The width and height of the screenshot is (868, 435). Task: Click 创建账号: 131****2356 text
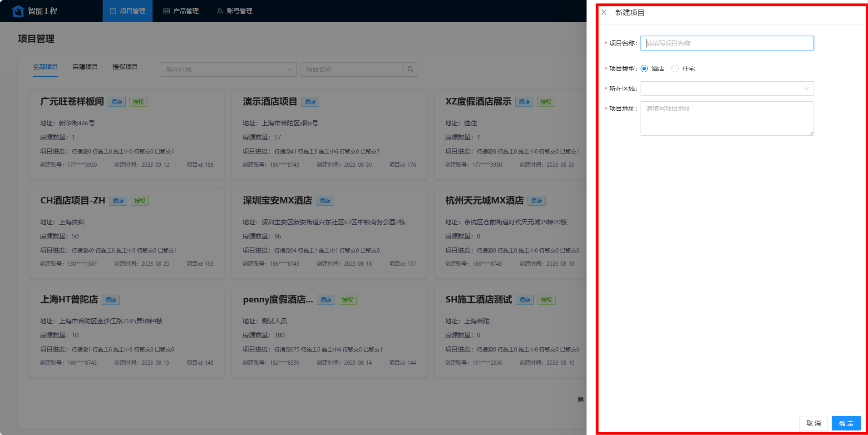click(473, 363)
